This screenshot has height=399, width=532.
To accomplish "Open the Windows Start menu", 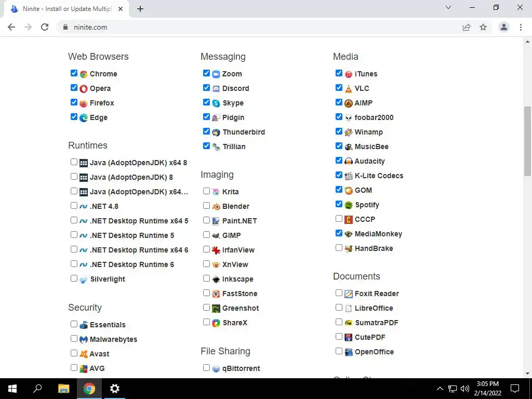I will [12, 389].
